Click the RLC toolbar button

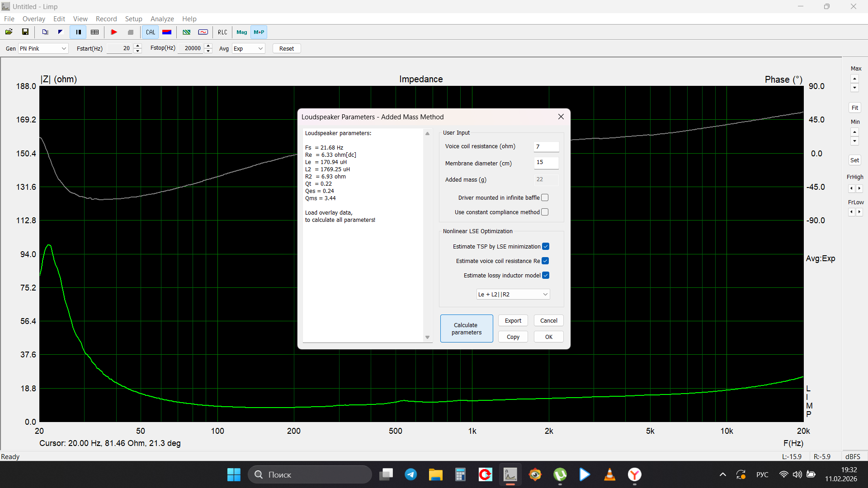point(222,32)
